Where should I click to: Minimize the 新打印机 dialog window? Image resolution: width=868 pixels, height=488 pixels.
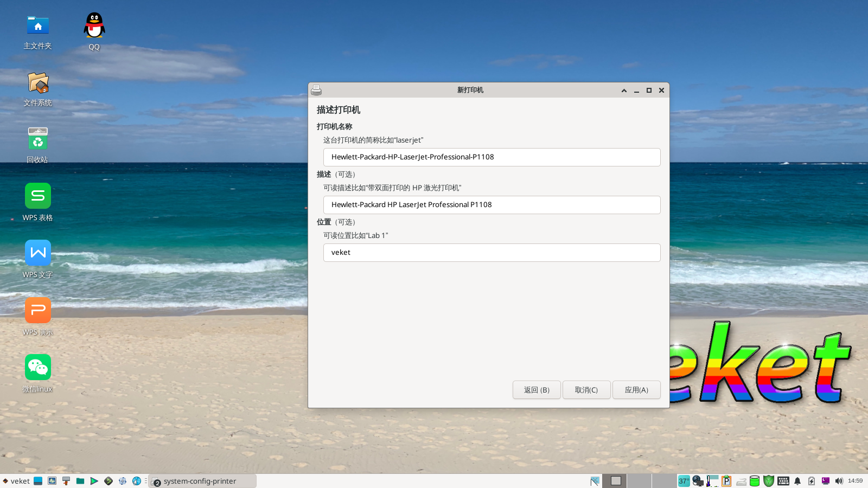coord(636,91)
